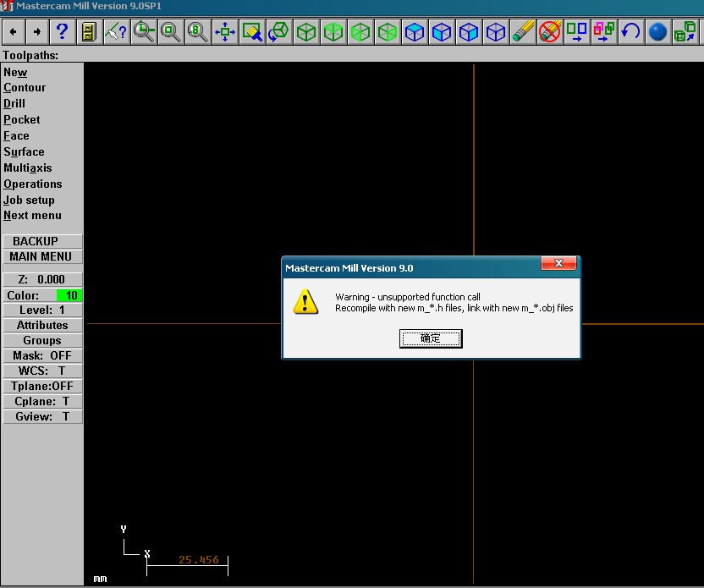Click the fourth blue cube Cplane icon

coord(496,32)
